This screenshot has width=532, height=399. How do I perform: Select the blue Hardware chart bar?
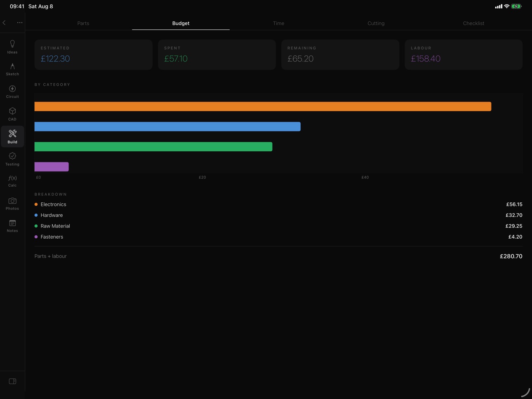(167, 127)
